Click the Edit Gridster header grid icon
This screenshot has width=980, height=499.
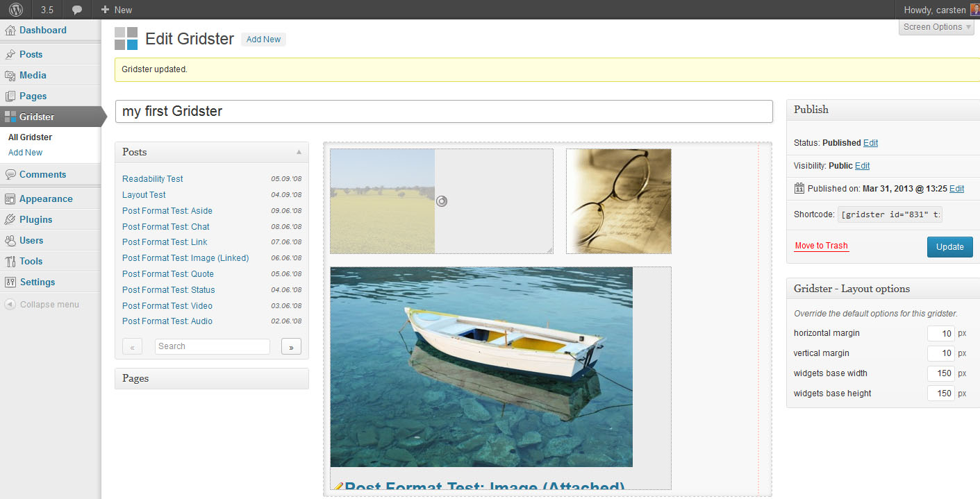click(126, 39)
